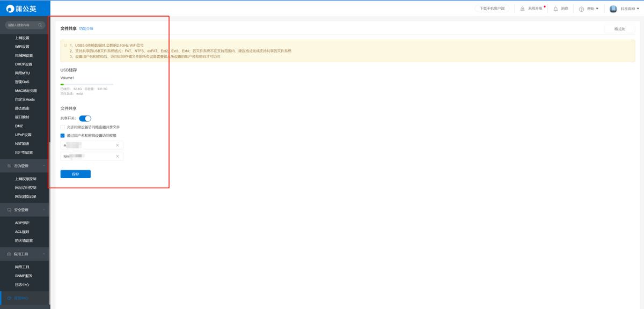Collapse the 安全管理 section chevron
644x309 pixels.
coord(44,210)
